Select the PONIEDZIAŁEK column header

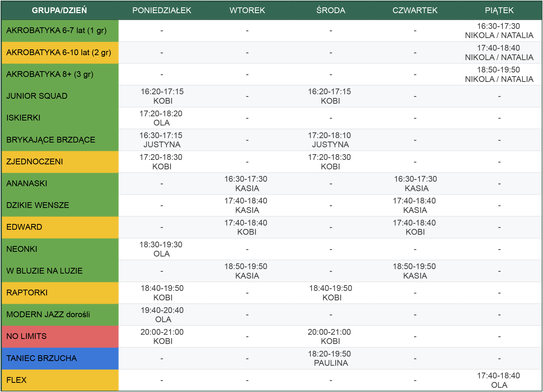tap(162, 10)
